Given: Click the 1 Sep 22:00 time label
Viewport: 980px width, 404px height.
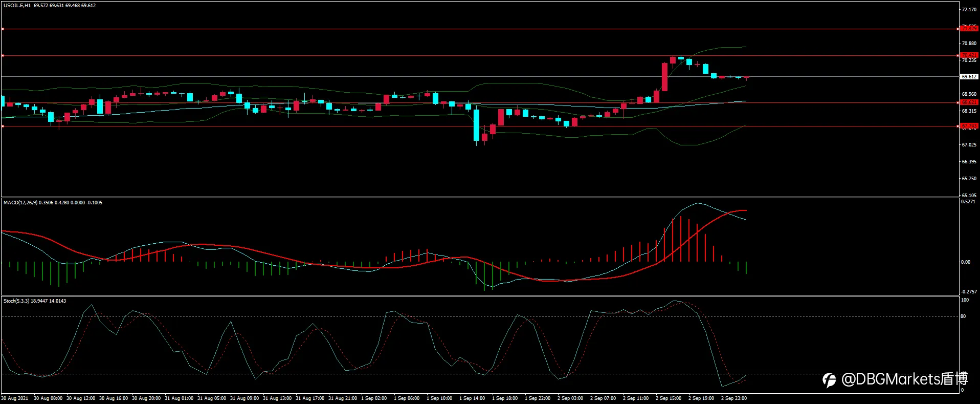Looking at the screenshot, I should (538, 398).
